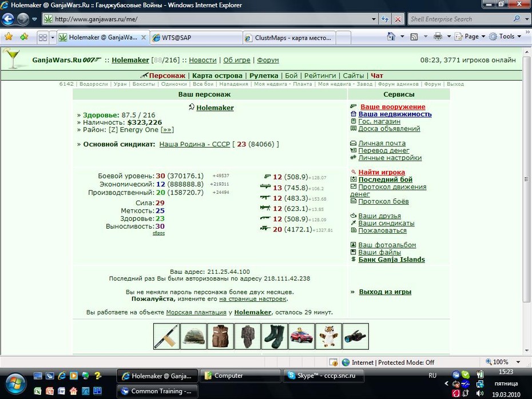
Task: Close the Holemaker @ GanjaWa... tab
Action: point(144,37)
